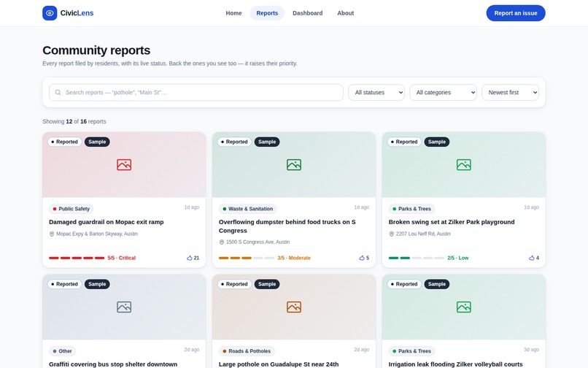
Task: Open Graffiti covering bus stop shelter report
Action: [113, 364]
